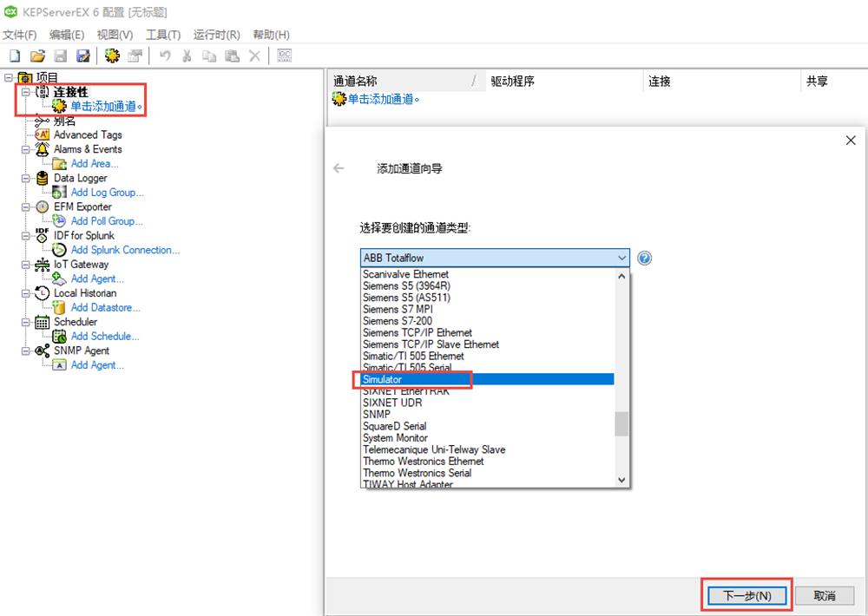The image size is (868, 616).
Task: Click 单击添加通道 in the channel list pane
Action: click(383, 99)
